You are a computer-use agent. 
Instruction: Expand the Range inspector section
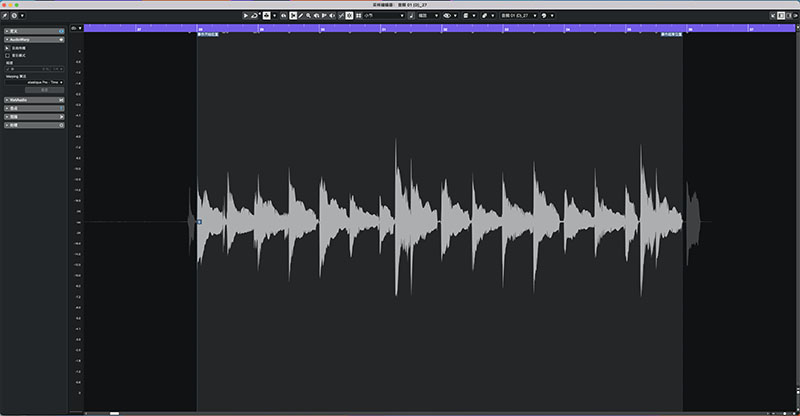tap(34, 117)
